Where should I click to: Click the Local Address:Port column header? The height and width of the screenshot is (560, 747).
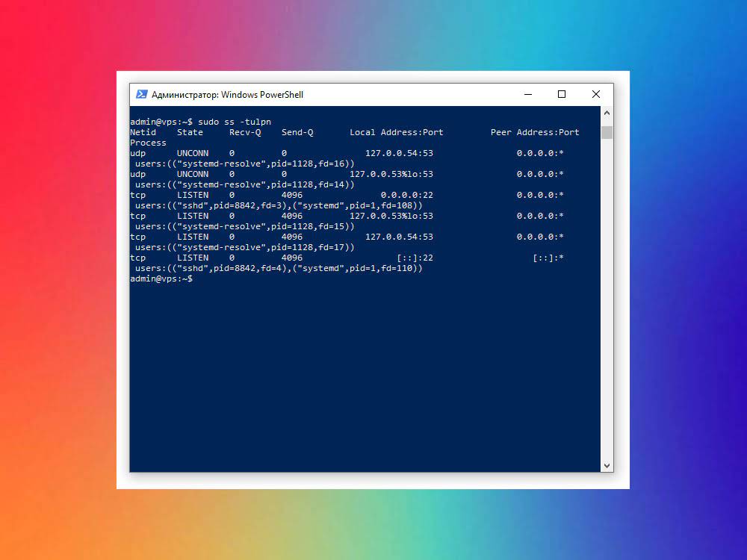click(396, 132)
